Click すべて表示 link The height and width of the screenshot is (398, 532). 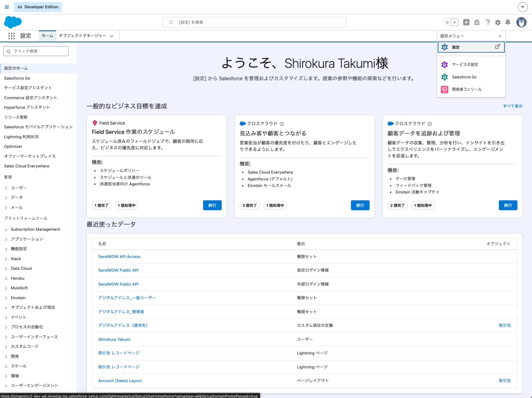pos(512,106)
